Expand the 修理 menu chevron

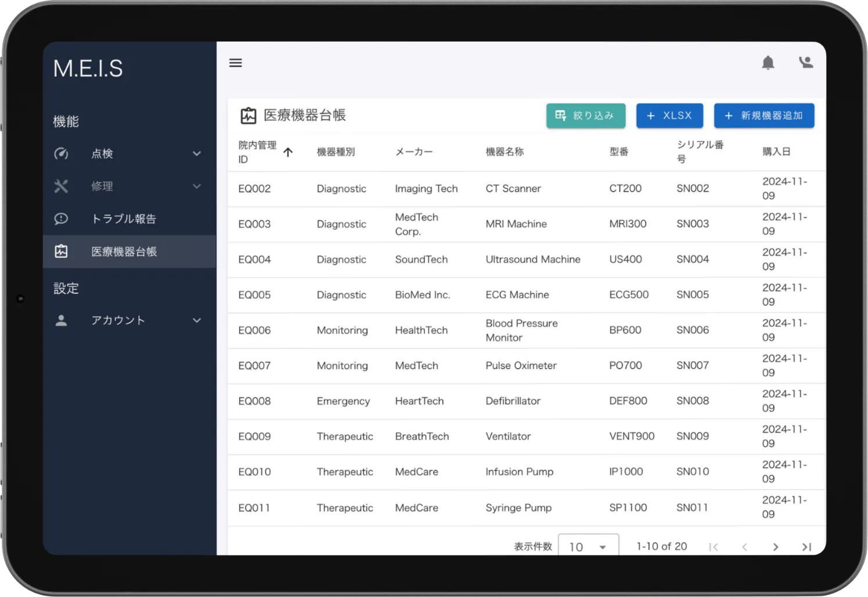tap(197, 186)
